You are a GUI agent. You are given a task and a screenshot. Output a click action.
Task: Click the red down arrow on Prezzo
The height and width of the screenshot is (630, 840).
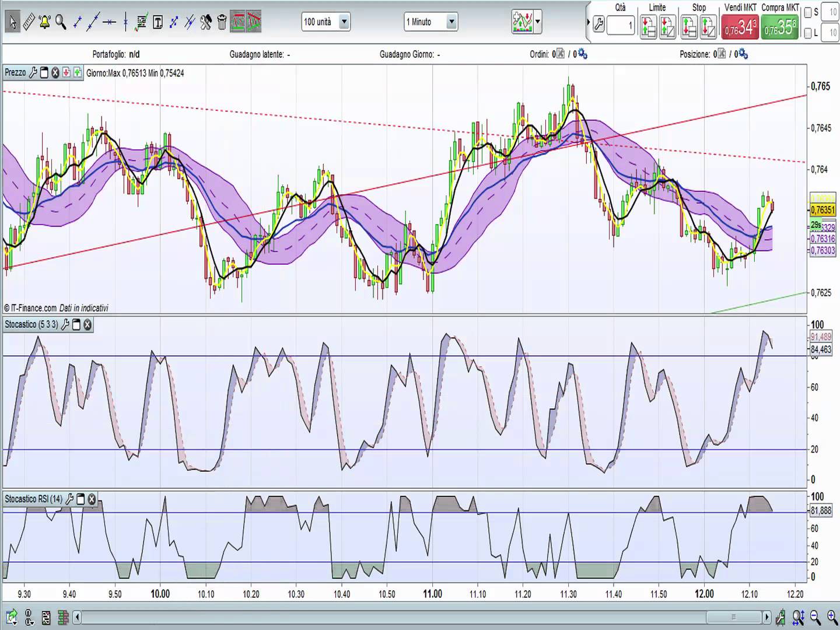pos(66,72)
